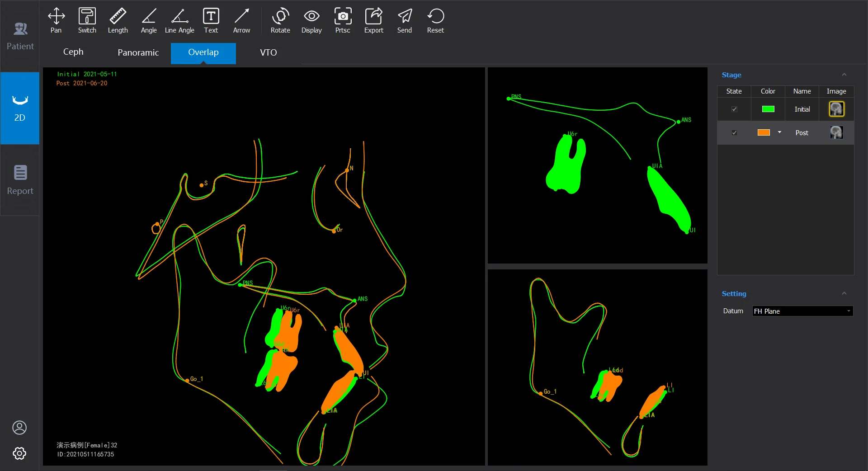Take a screenshot with Prtsc

click(x=343, y=21)
